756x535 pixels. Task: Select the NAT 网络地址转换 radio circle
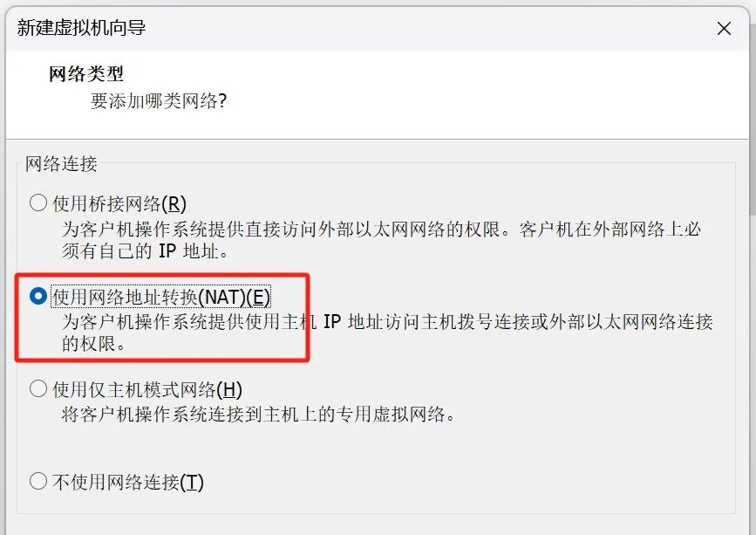pos(38,296)
